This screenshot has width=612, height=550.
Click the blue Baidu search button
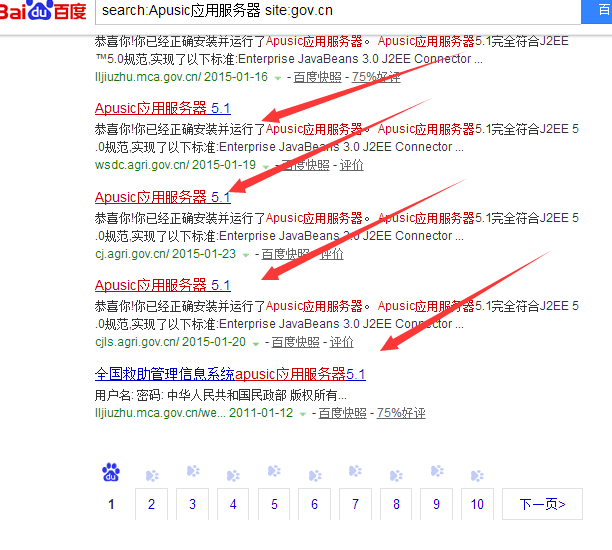(596, 11)
